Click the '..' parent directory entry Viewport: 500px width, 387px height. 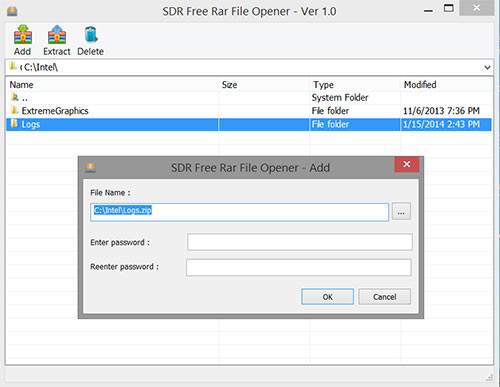25,98
